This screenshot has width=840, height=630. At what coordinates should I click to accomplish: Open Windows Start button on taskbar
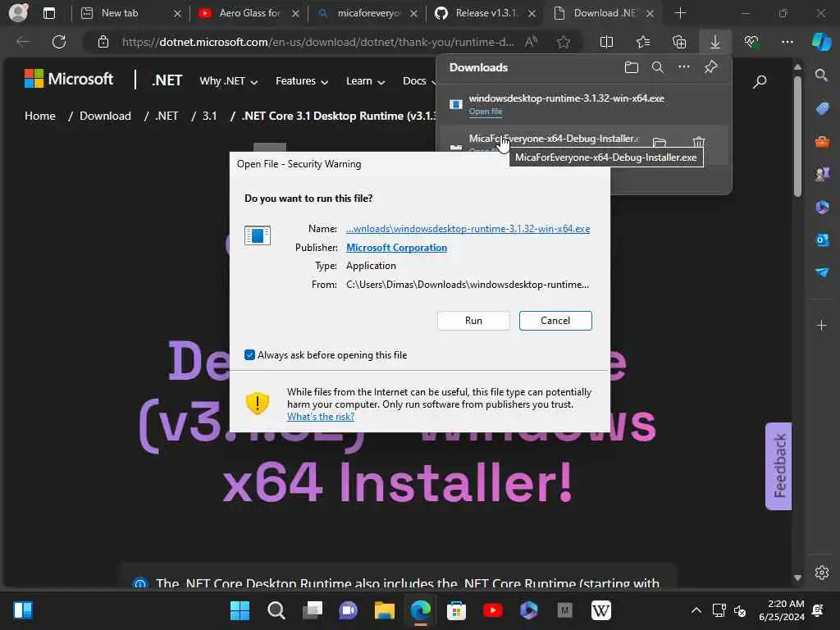240,610
